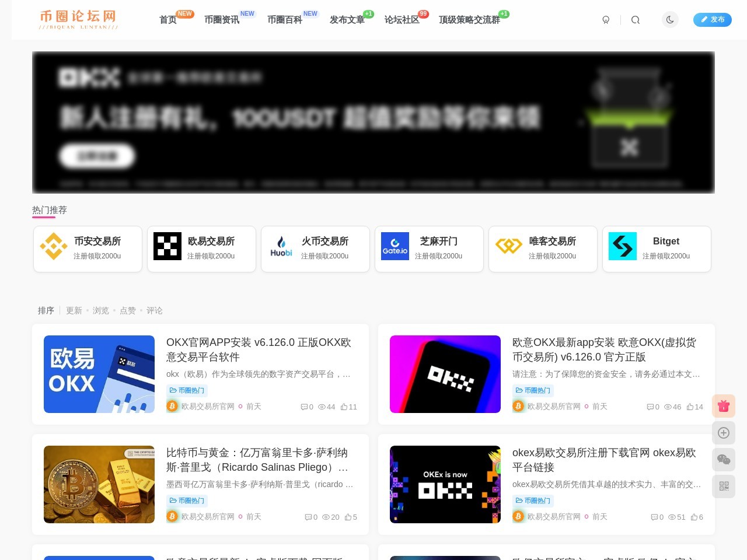Open the bitcoin and gold thumbnail
The width and height of the screenshot is (747, 560).
coord(99,485)
